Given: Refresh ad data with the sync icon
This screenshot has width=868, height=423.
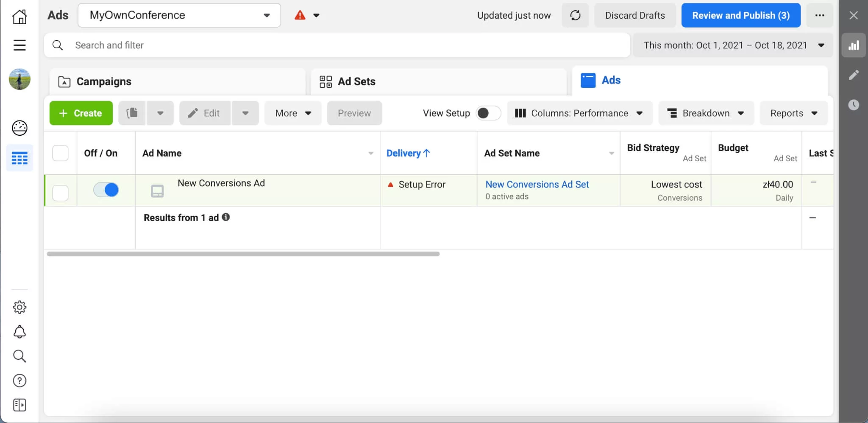Looking at the screenshot, I should coord(575,15).
